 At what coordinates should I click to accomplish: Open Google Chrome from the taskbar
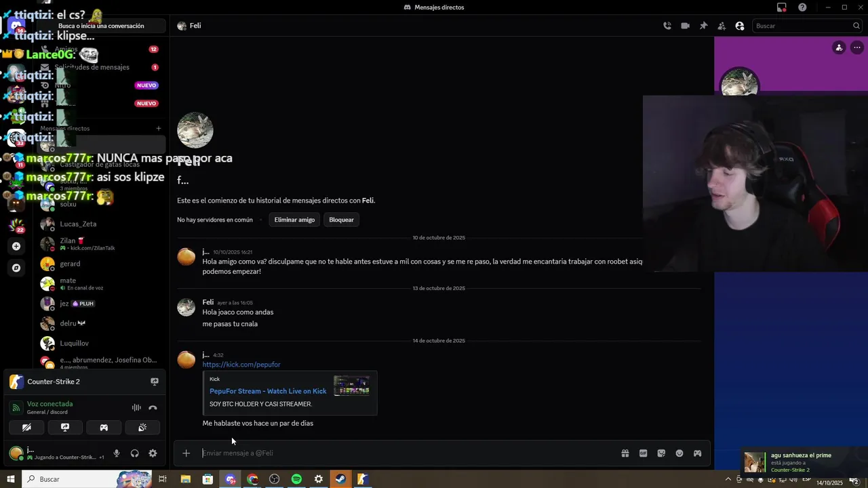(252, 479)
